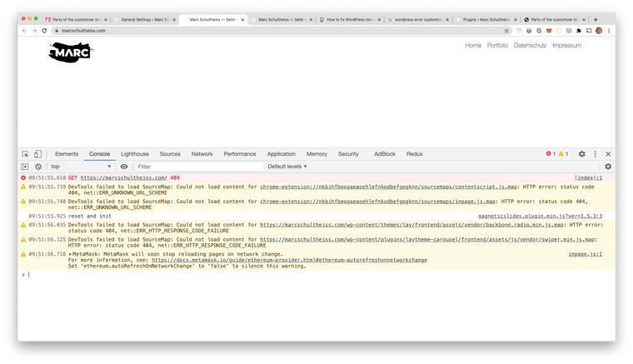This screenshot has width=633, height=364.
Task: Open DevTools main settings gear
Action: click(x=581, y=154)
